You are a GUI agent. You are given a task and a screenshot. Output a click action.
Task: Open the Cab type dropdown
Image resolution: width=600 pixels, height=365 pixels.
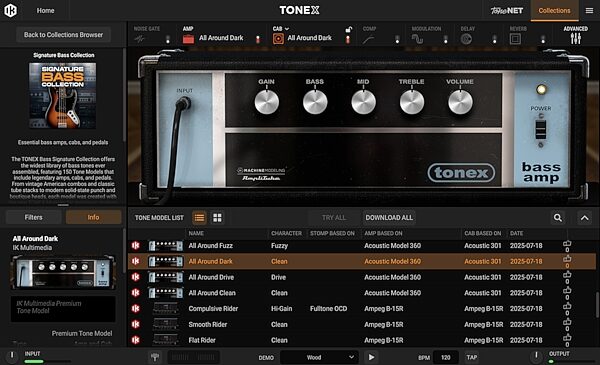click(x=281, y=29)
